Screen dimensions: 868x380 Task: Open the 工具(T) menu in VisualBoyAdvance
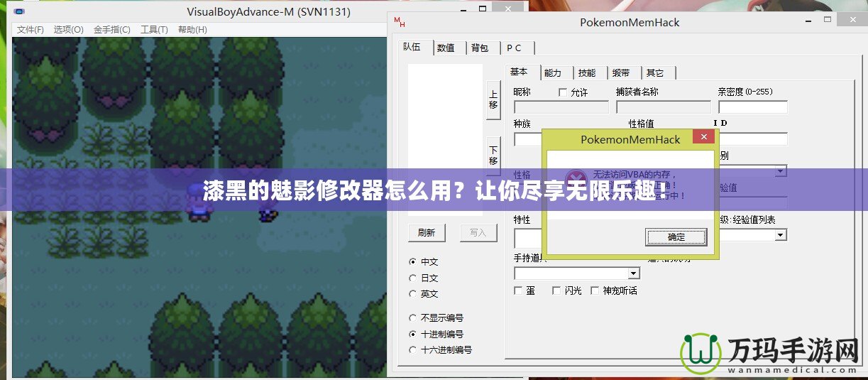154,30
